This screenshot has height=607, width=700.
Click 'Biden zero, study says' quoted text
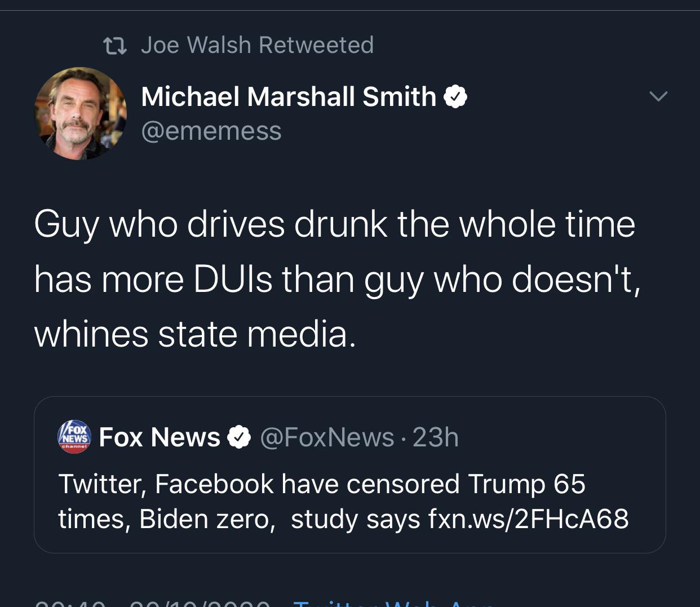coord(280,519)
